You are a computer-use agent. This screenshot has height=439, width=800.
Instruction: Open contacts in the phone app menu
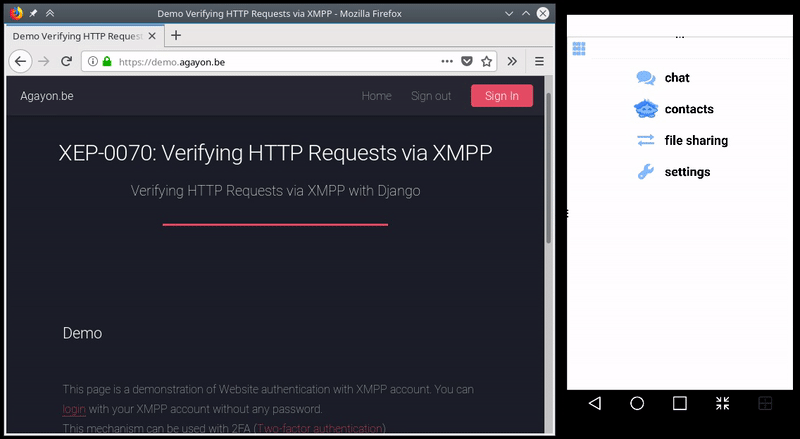point(689,109)
